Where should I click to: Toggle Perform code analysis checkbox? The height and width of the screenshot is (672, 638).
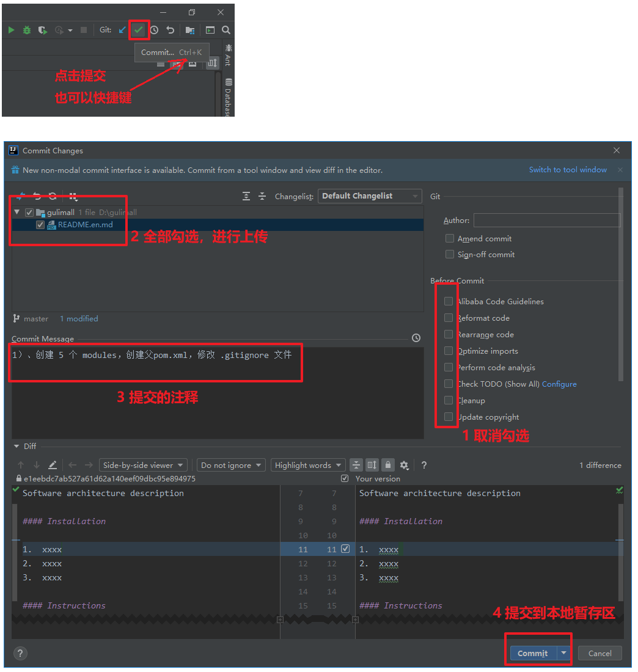[449, 367]
